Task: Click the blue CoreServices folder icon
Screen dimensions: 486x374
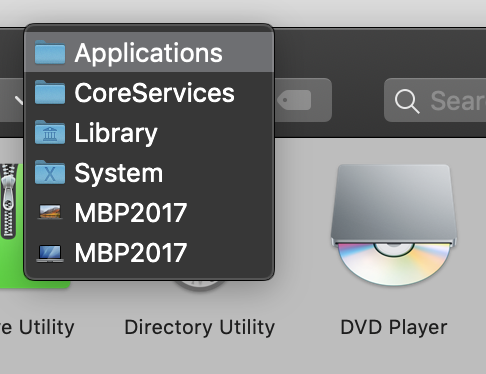Action: pos(50,92)
